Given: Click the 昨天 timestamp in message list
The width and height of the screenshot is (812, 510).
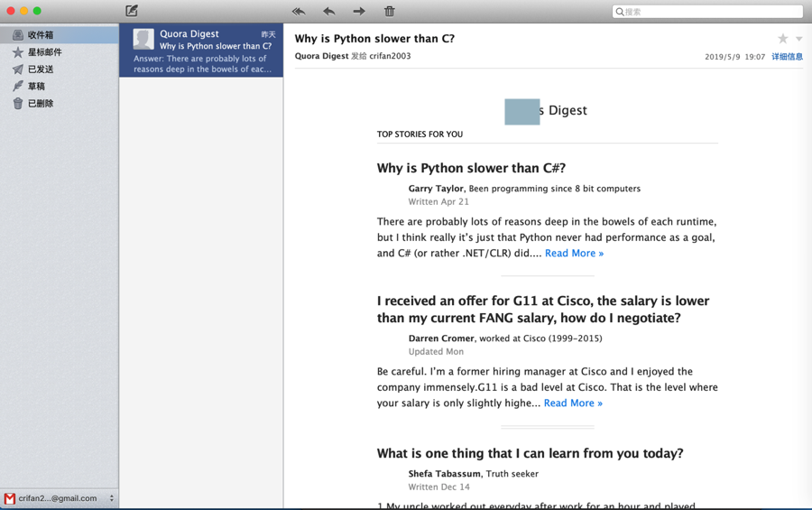Looking at the screenshot, I should point(268,34).
